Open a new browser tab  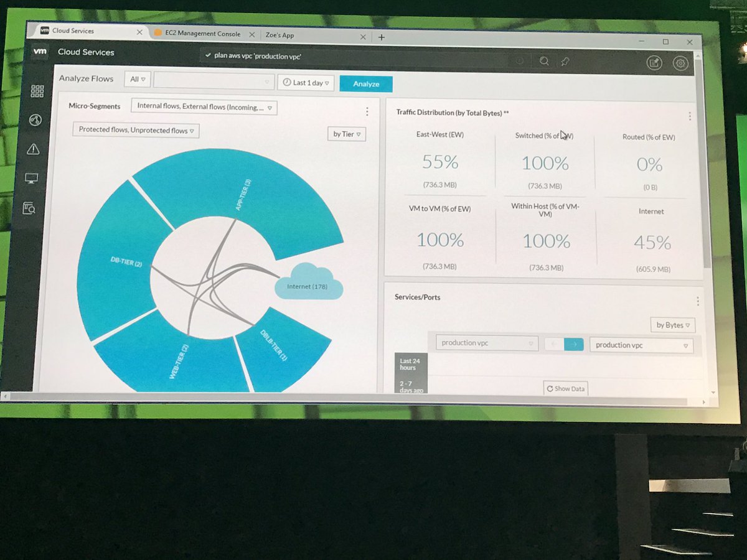382,37
